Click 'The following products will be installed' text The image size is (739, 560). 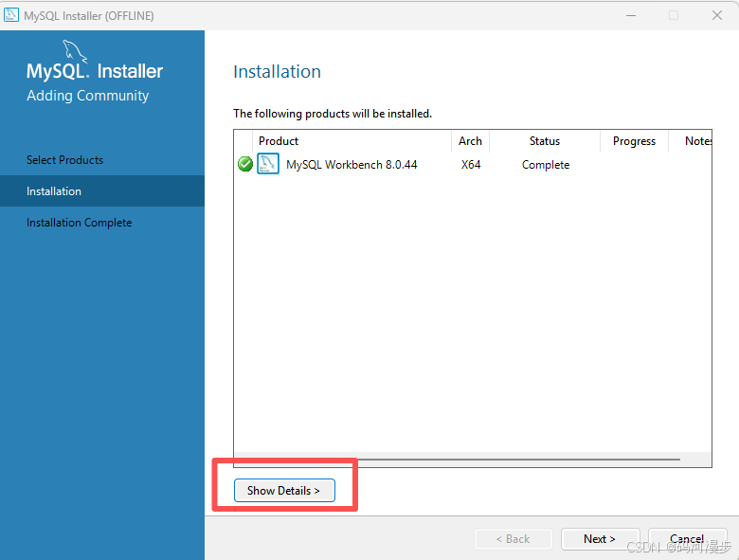pos(333,114)
